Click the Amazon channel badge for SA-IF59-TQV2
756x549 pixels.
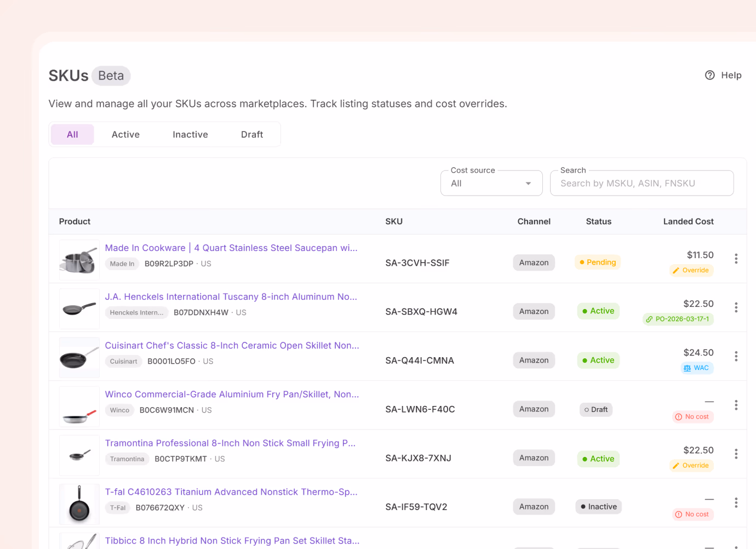(534, 507)
